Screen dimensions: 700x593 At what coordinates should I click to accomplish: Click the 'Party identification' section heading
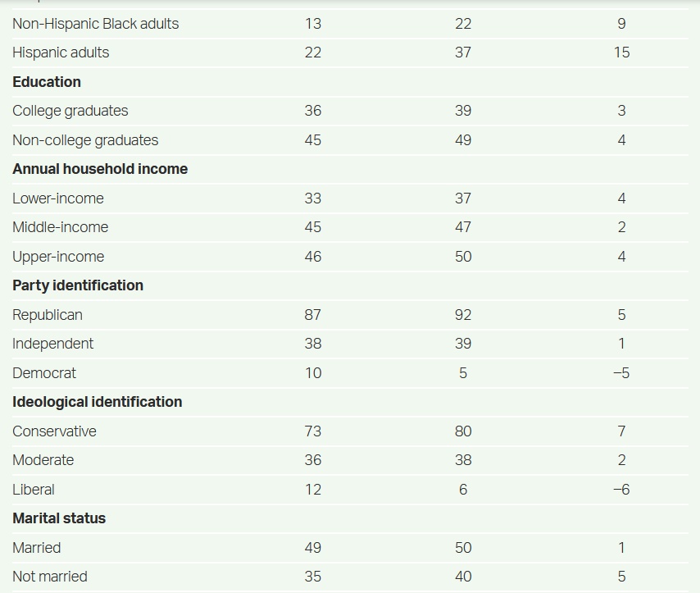tap(78, 285)
